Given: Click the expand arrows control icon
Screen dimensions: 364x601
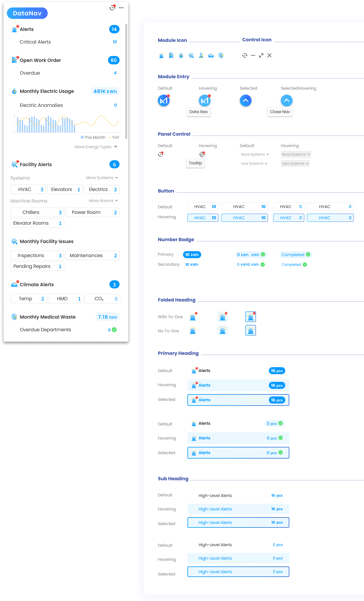Looking at the screenshot, I should point(261,56).
